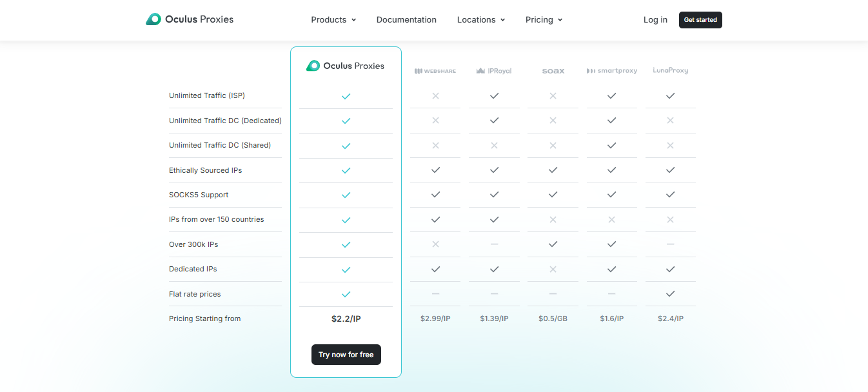Click the Try now for free button

coord(346,355)
